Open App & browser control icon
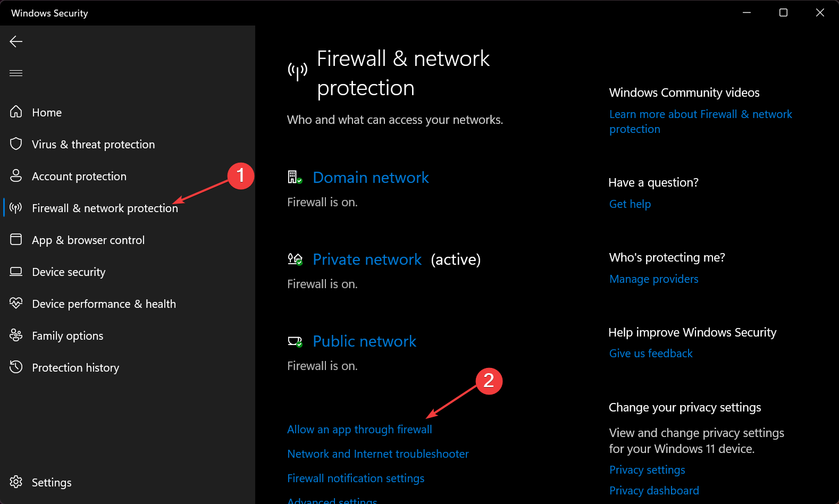839x504 pixels. pos(16,239)
